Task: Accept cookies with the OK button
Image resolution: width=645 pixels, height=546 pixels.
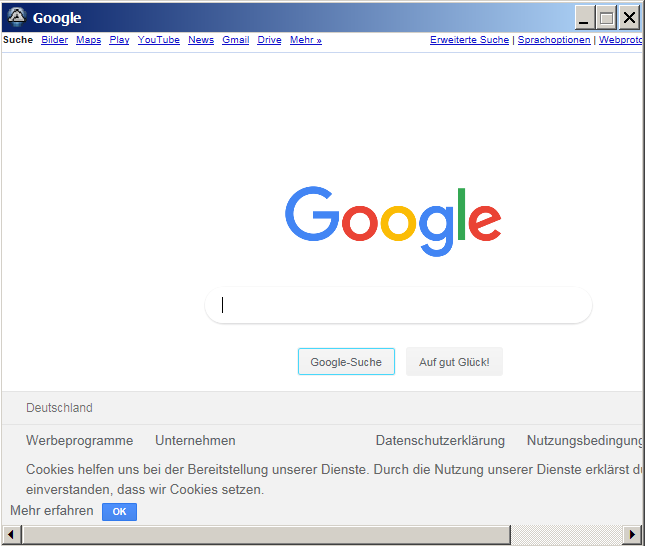Action: 119,512
